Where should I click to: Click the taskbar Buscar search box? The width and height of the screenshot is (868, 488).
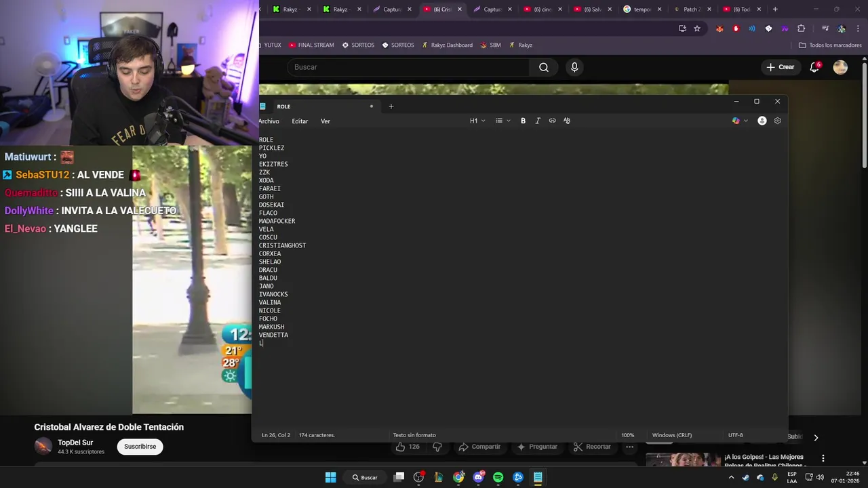coord(365,477)
